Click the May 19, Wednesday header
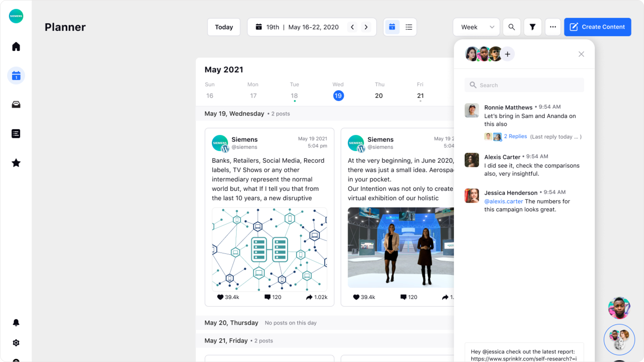 point(234,114)
